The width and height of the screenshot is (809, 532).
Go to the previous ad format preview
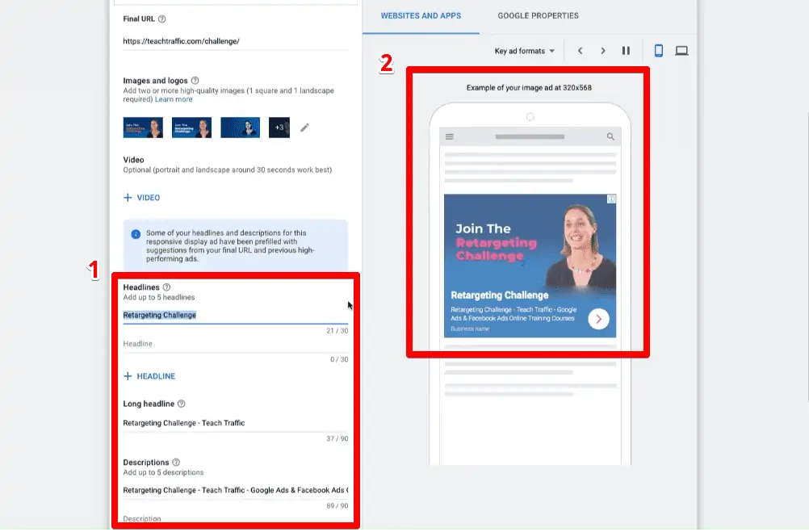[581, 50]
